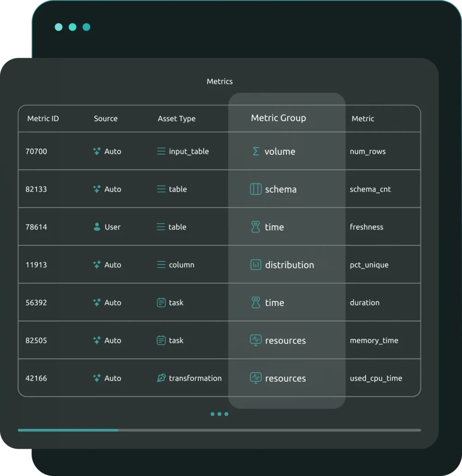The image size is (462, 476).
Task: Click the User person icon
Action: [x=97, y=227]
